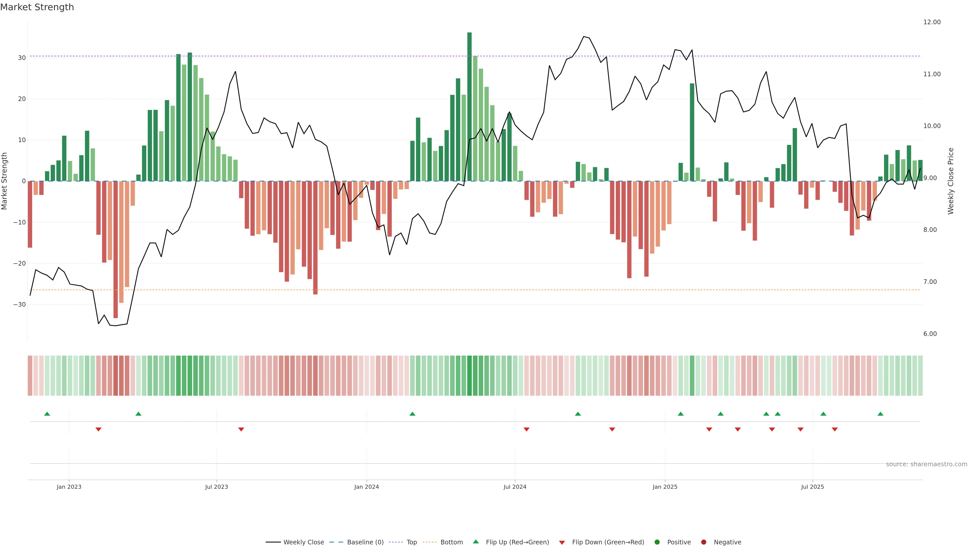
Task: Click first red flip-down triangle marker
Action: pyautogui.click(x=99, y=429)
